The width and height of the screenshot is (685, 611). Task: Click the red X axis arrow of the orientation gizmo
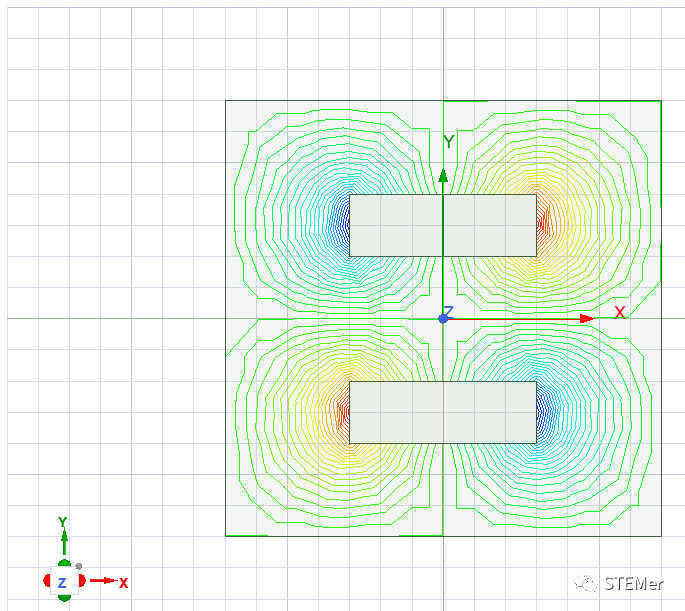click(x=104, y=580)
